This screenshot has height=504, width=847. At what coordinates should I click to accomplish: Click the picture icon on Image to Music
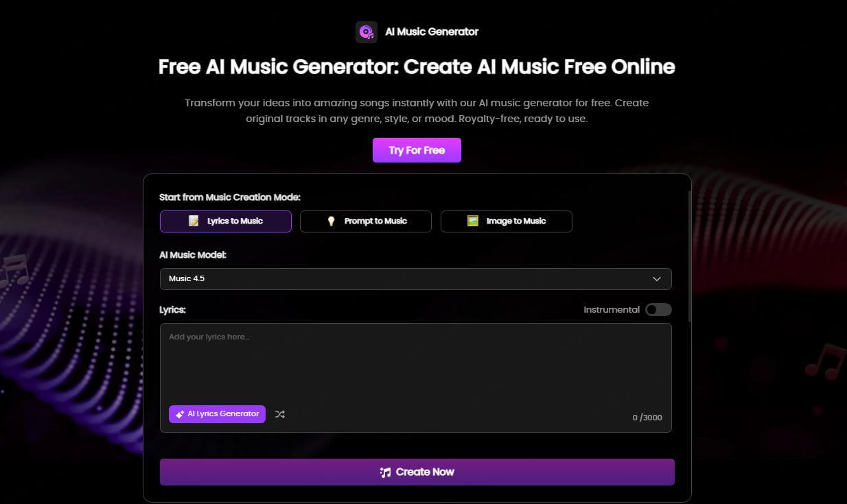473,221
